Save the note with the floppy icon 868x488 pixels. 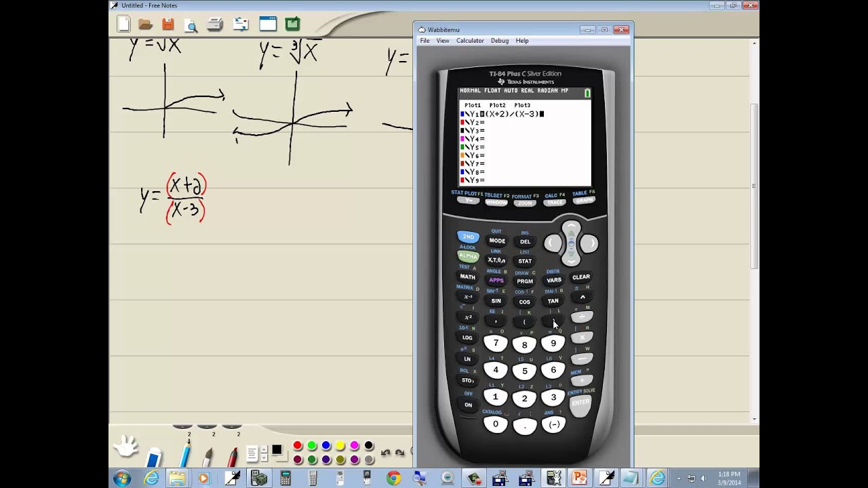pos(168,24)
